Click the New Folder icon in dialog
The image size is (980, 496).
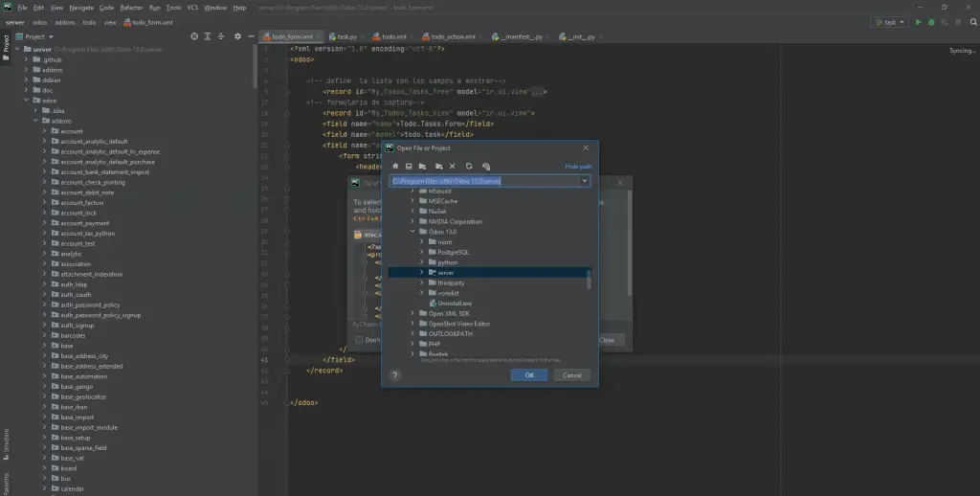437,166
